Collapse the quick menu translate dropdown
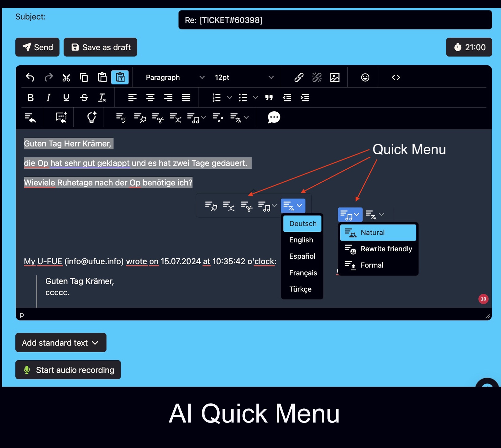This screenshot has width=501, height=448. [293, 206]
